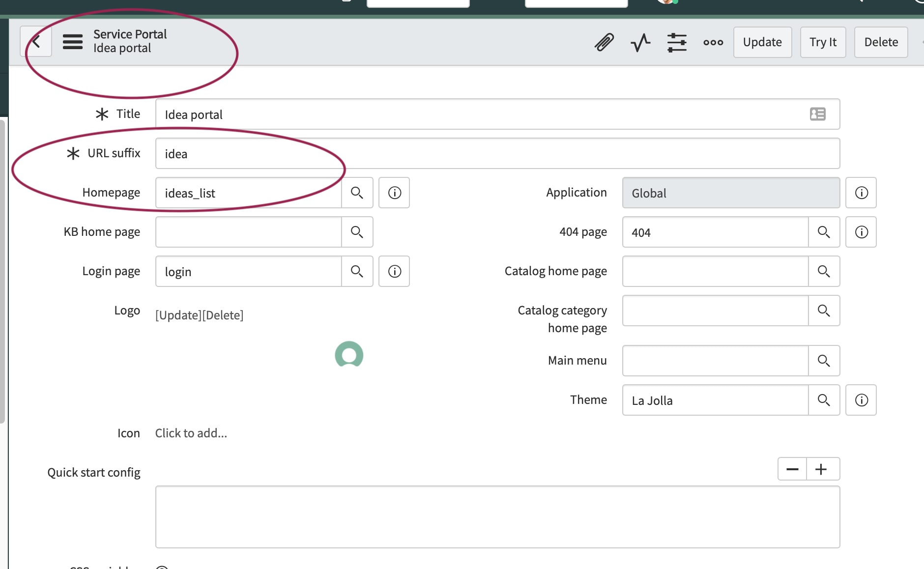
Task: Click the Logo [Update] link
Action: point(178,315)
